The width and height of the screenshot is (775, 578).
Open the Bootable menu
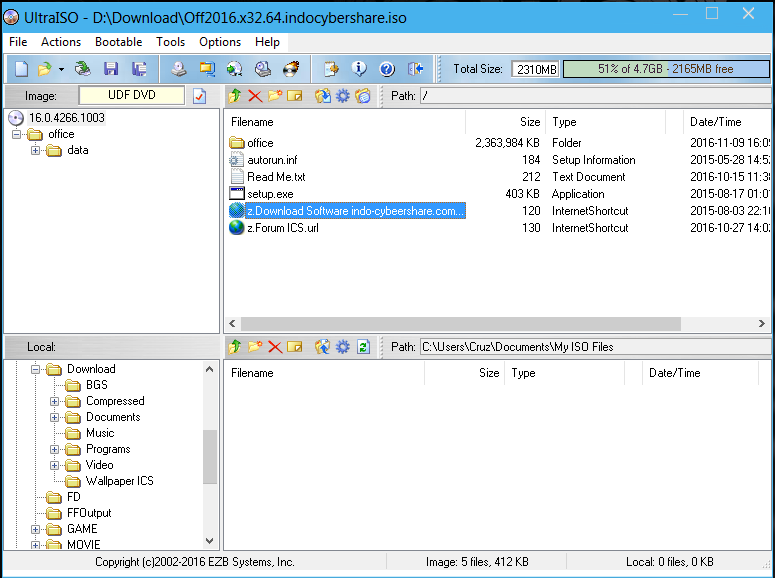pos(119,42)
